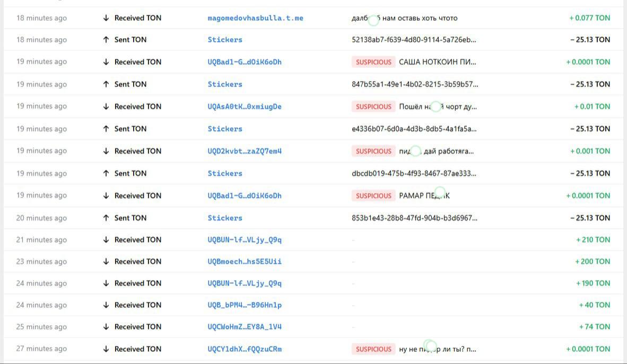Open the UQB_bPM4...-B96Hn1p sender address

click(245, 305)
